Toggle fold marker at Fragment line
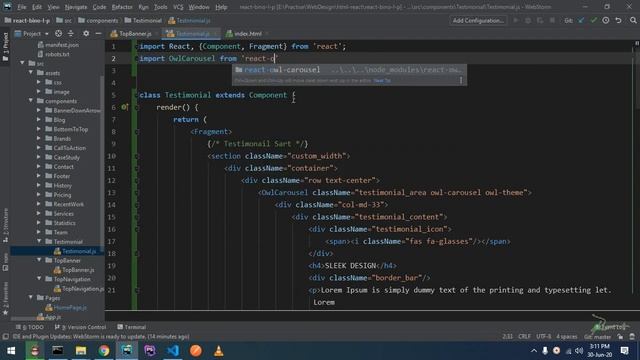Viewport: 640px width, 360px height. (x=137, y=132)
